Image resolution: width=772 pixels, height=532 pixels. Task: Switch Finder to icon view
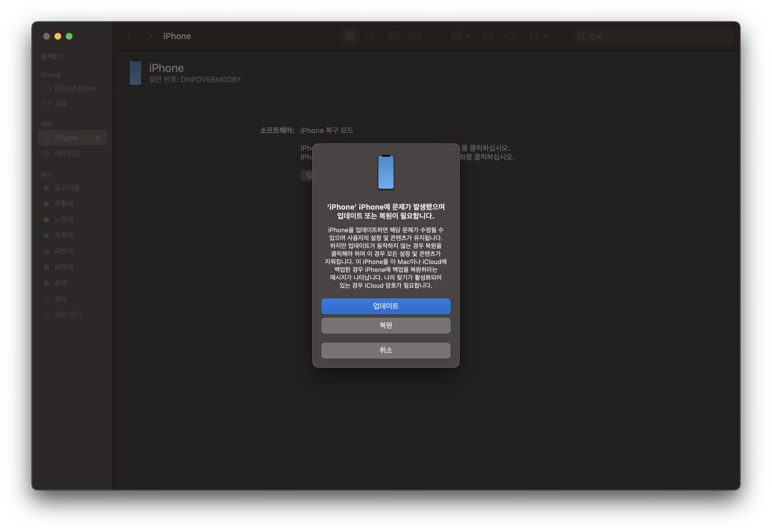tap(349, 36)
